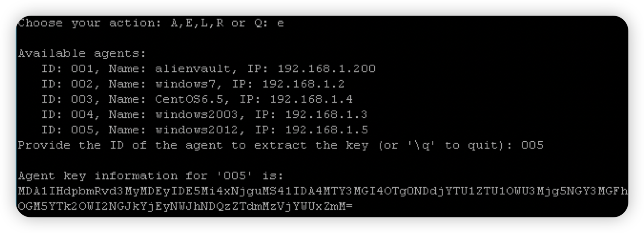644x233 pixels.
Task: Click the entered ID value 005 after prompt
Action: point(532,146)
